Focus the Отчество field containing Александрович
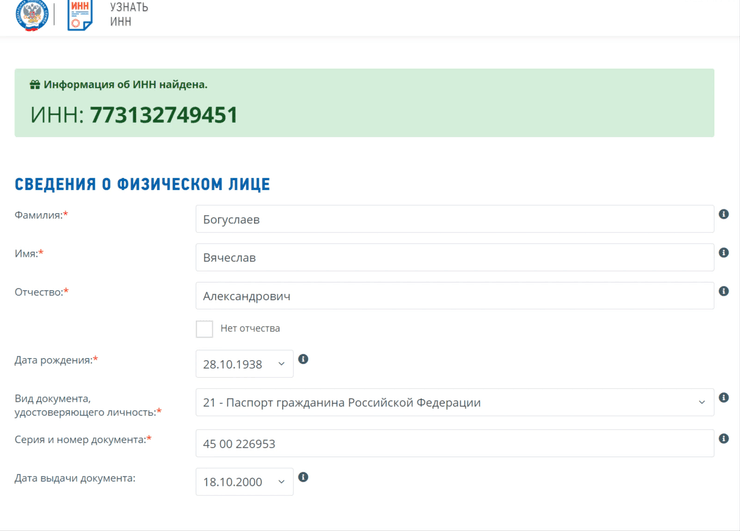 [454, 296]
